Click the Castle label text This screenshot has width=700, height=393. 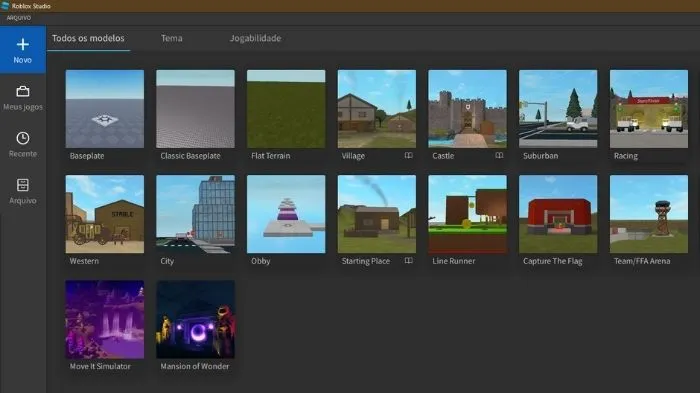(443, 156)
